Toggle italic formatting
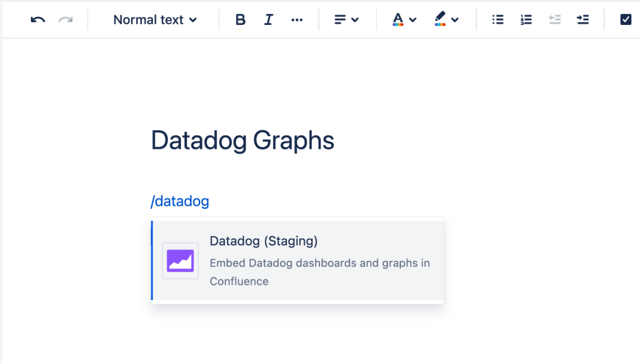Screen dimensions: 640x364 point(269,20)
